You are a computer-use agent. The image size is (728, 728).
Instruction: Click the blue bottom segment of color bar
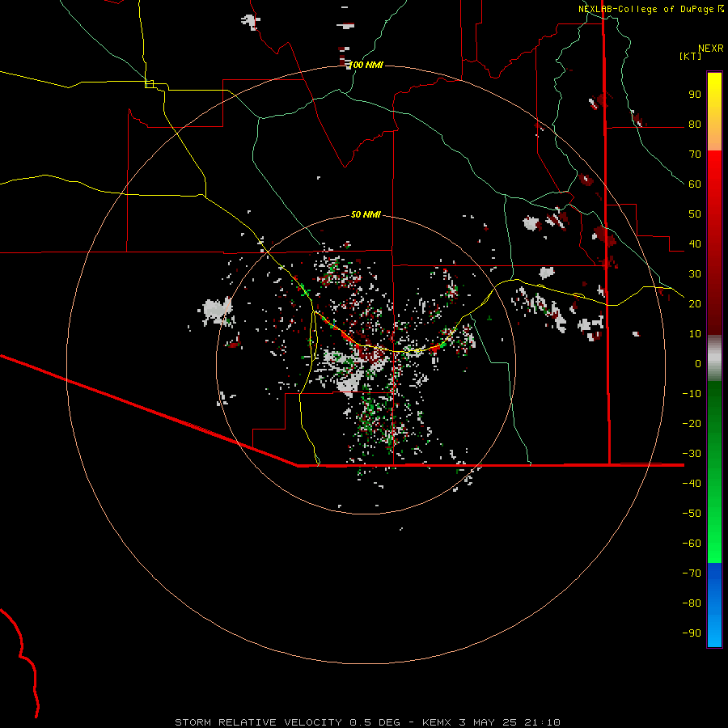(x=714, y=605)
